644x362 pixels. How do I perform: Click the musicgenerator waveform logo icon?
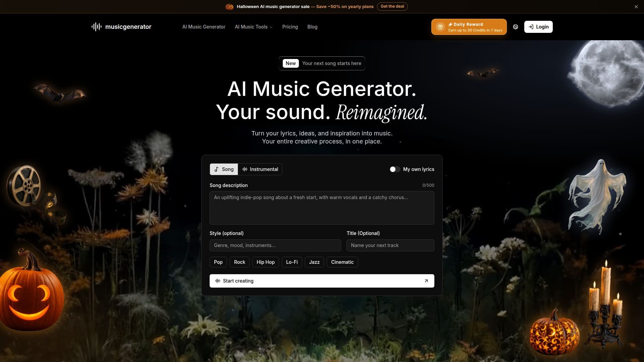pos(97,27)
